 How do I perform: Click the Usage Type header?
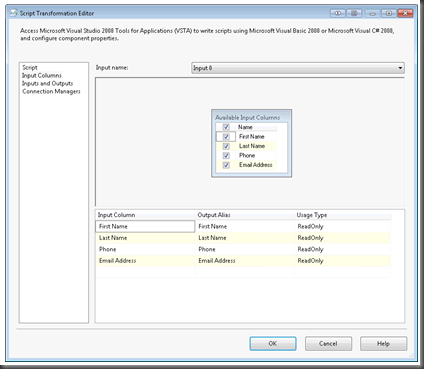click(x=342, y=215)
